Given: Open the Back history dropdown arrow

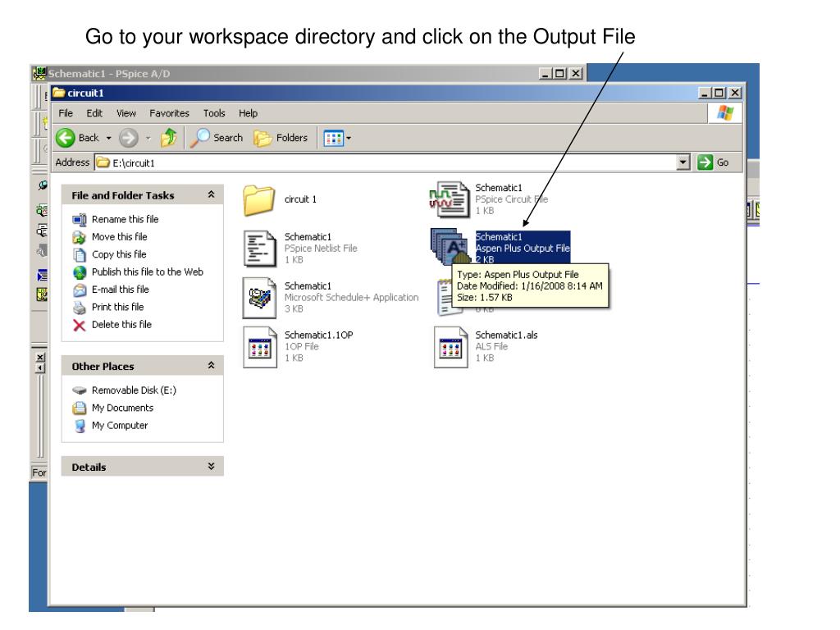Looking at the screenshot, I should 109,138.
